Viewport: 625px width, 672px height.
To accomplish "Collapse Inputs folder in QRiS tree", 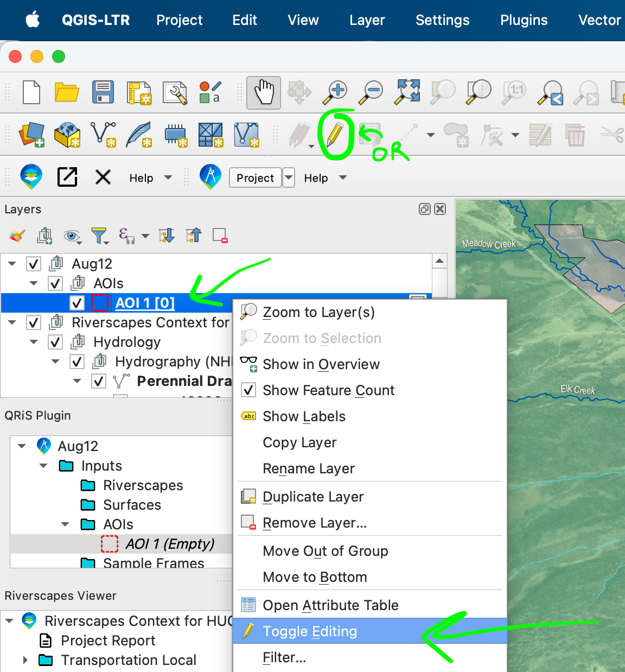I will (43, 466).
